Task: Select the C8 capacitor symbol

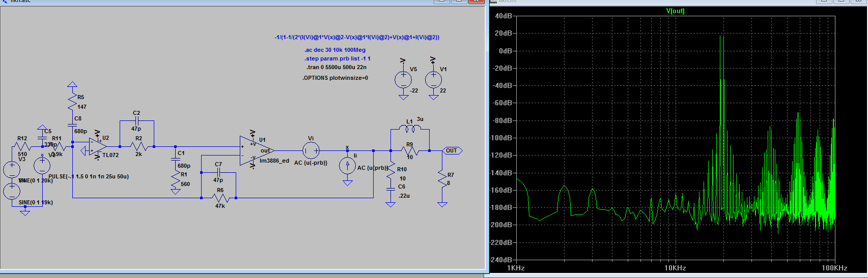Action: click(x=72, y=125)
